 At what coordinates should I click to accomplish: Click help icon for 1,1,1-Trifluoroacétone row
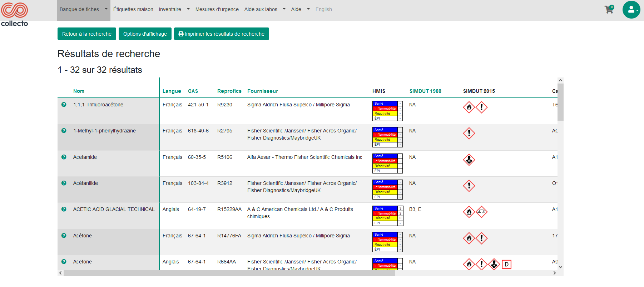[64, 105]
